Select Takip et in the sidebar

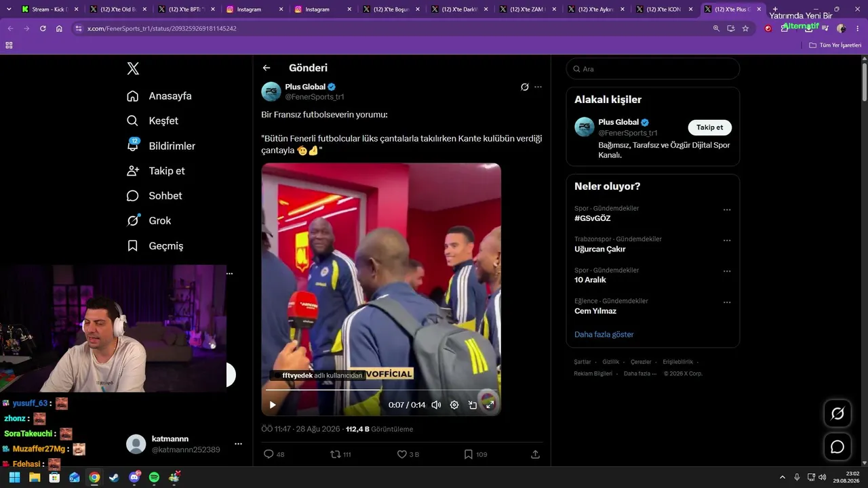155,171
